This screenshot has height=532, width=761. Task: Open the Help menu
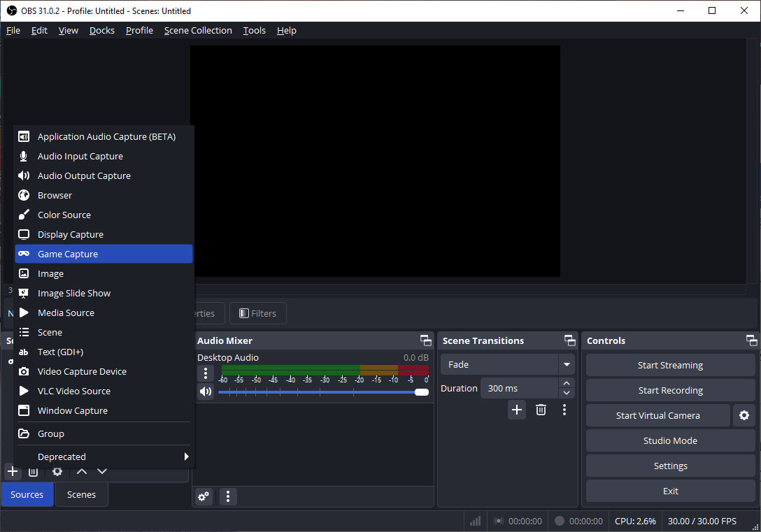[286, 31]
